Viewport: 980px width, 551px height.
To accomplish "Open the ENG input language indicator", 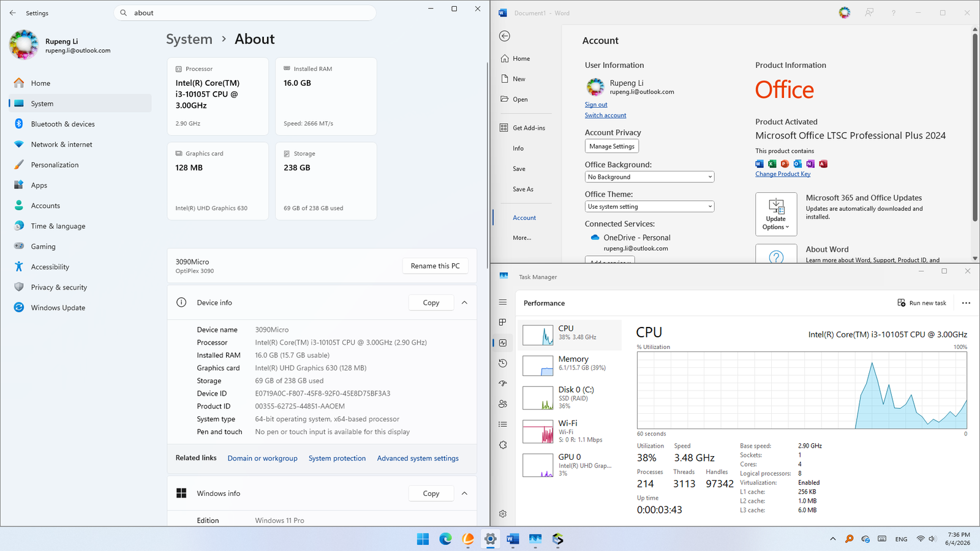I will coord(901,539).
